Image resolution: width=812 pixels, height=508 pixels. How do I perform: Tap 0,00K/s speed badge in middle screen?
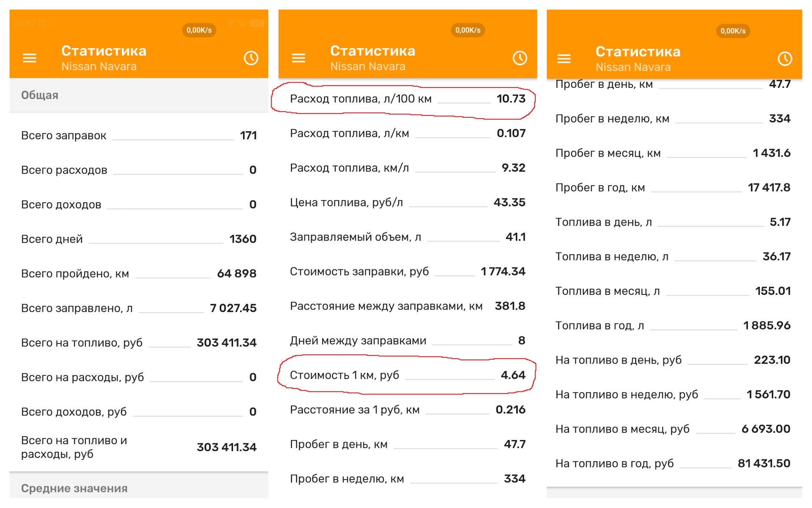coord(468,30)
